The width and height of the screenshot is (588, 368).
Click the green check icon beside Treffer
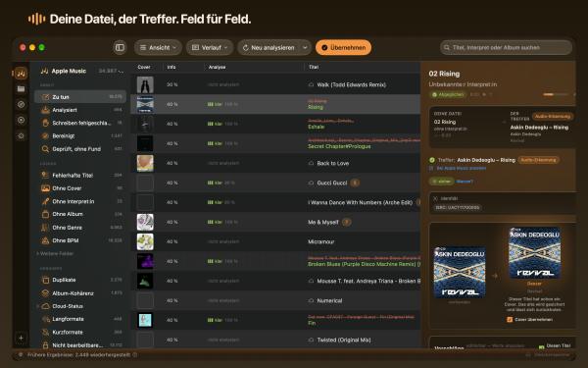click(432, 160)
